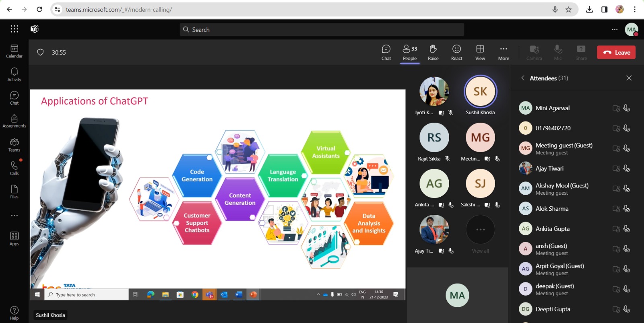Select Mini Agarwal in the attendees list
The height and width of the screenshot is (323, 644).
pyautogui.click(x=553, y=108)
